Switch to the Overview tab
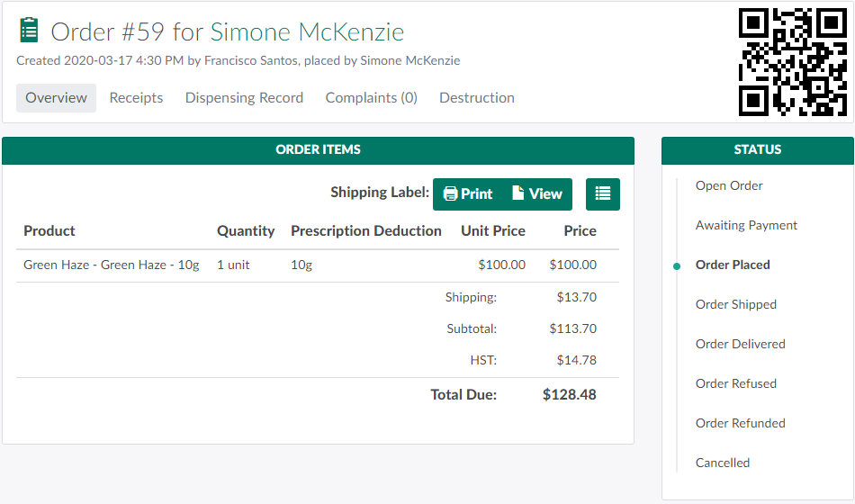Viewport: 855px width, 504px height. tap(56, 98)
